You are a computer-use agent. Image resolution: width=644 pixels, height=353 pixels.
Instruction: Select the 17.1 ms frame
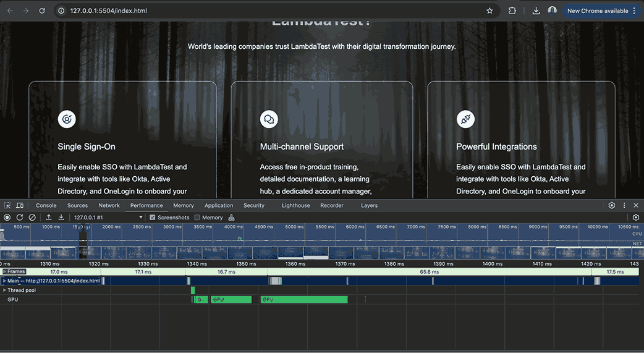click(143, 271)
